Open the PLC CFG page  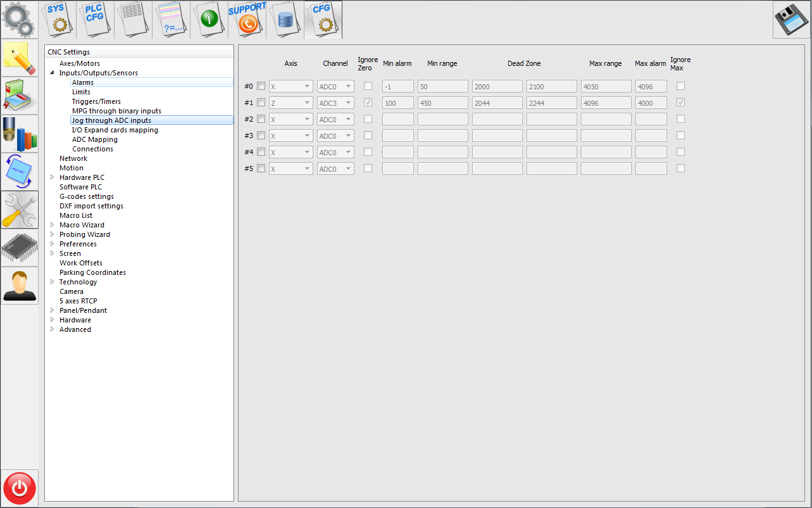(x=95, y=19)
